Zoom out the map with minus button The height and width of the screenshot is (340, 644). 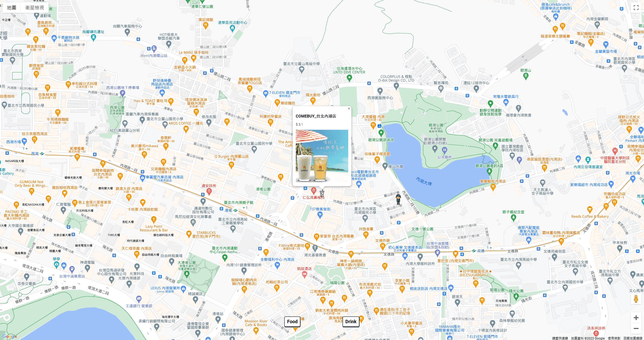tap(636, 328)
